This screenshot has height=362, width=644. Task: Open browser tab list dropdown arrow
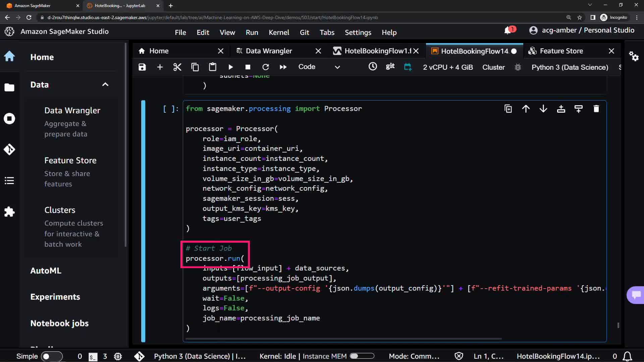590,5
